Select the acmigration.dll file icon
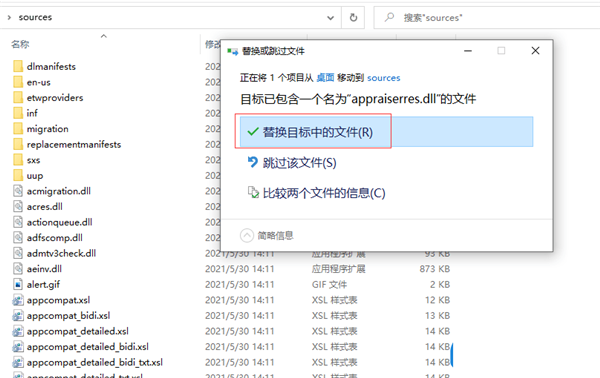 coord(18,191)
